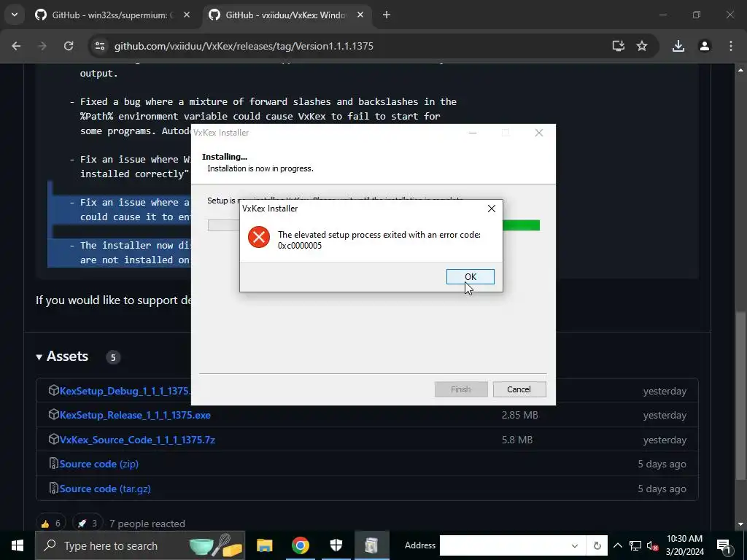
Task: Open the taskbar Address dropdown arrow
Action: click(x=575, y=545)
